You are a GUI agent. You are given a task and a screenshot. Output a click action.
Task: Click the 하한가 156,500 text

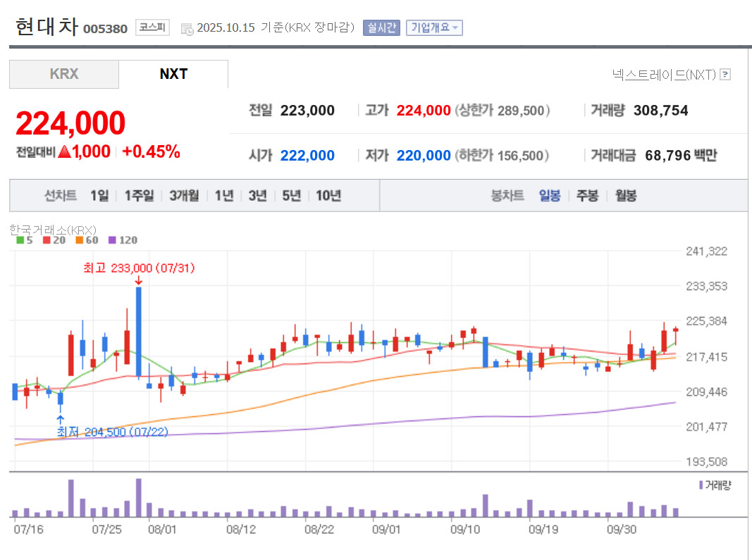[x=502, y=156]
